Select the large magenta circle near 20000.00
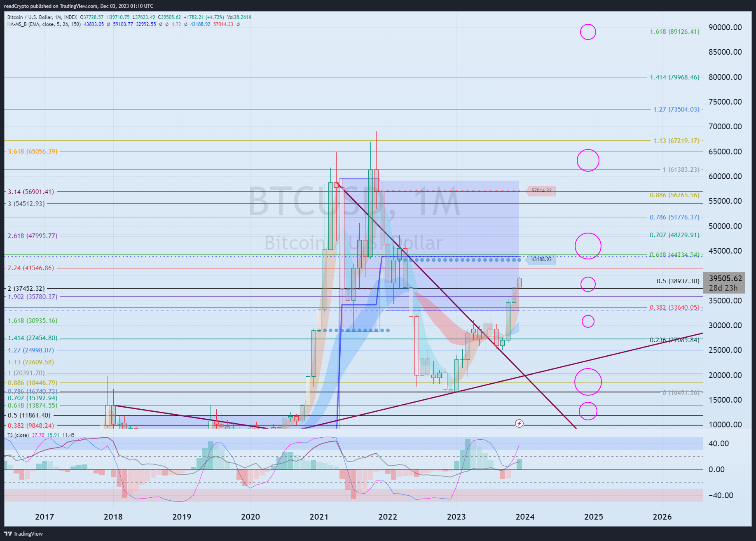Image resolution: width=756 pixels, height=541 pixels. coord(588,382)
